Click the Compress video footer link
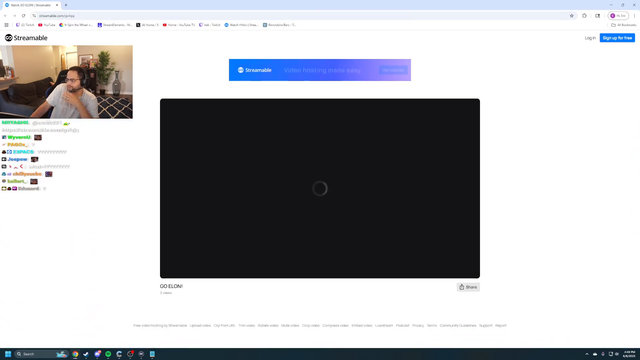 [336, 326]
